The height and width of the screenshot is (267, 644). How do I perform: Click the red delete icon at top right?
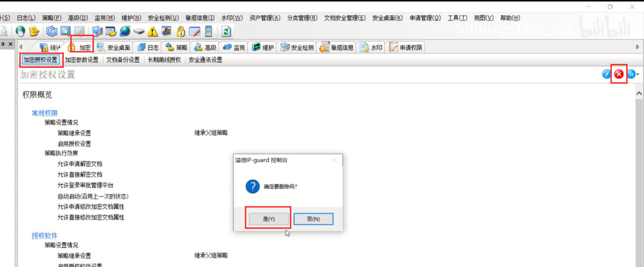click(x=619, y=74)
